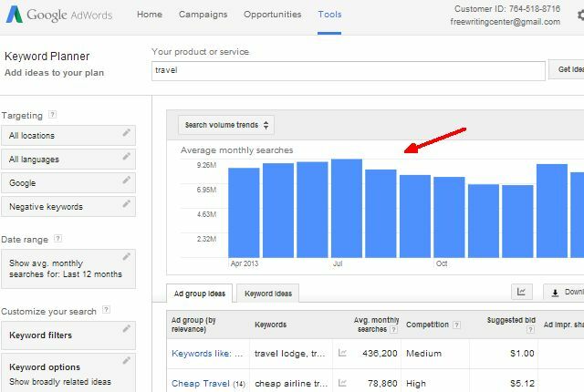
Task: Open Suggested bid help icon
Action: pyautogui.click(x=531, y=330)
